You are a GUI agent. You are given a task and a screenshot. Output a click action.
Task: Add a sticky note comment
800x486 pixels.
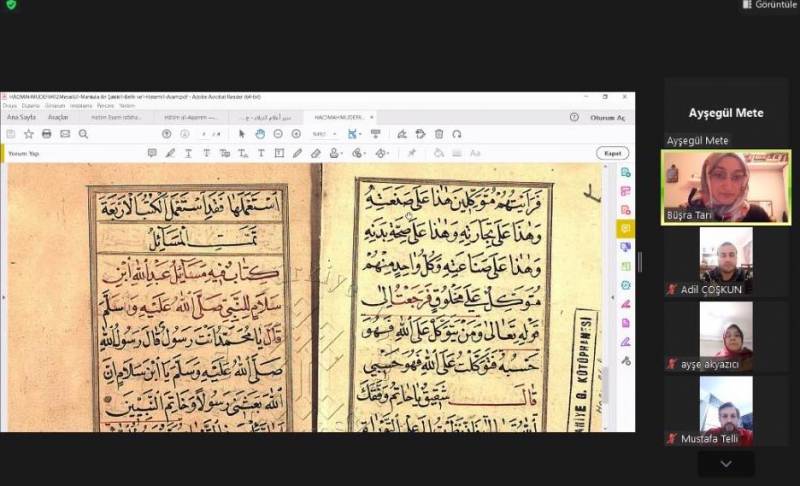152,153
